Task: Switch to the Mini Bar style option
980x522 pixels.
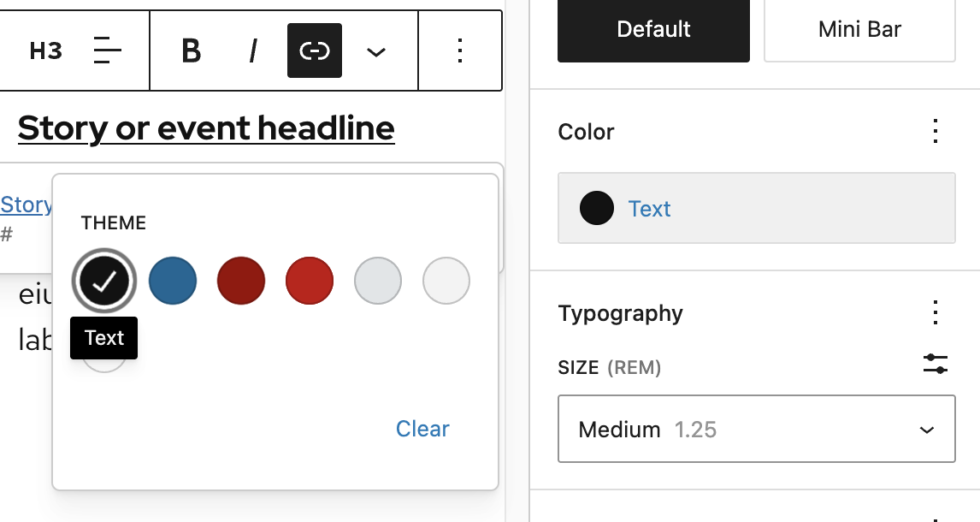Action: [x=859, y=28]
